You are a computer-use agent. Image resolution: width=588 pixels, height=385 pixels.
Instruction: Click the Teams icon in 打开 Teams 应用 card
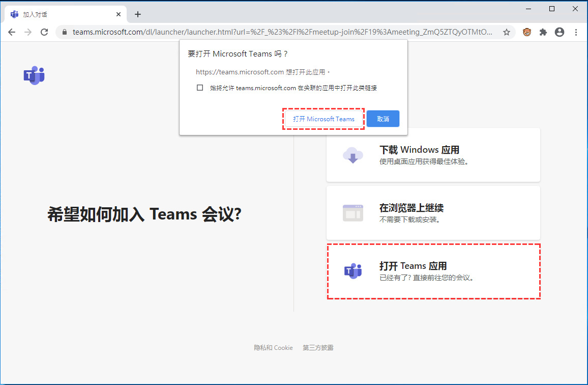pyautogui.click(x=353, y=271)
